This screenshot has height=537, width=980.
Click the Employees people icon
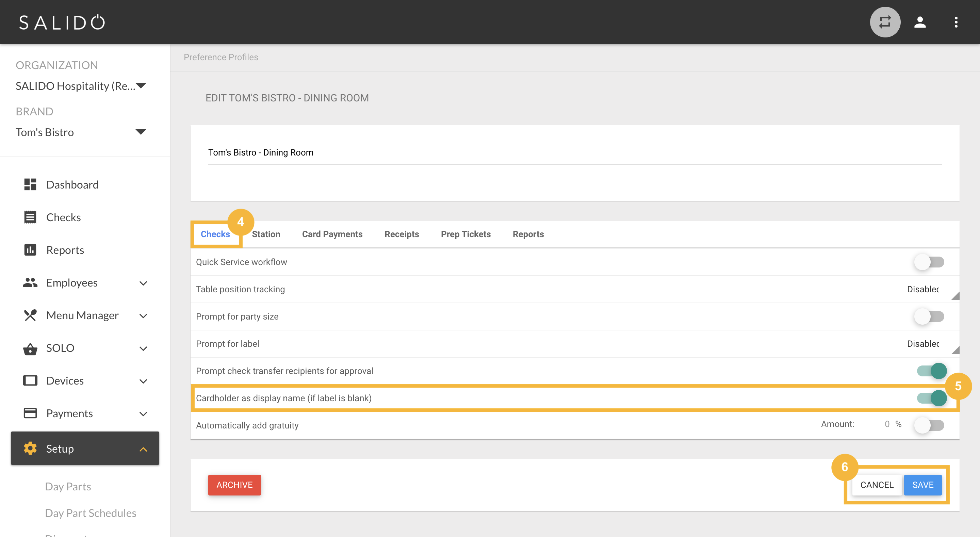pos(30,282)
